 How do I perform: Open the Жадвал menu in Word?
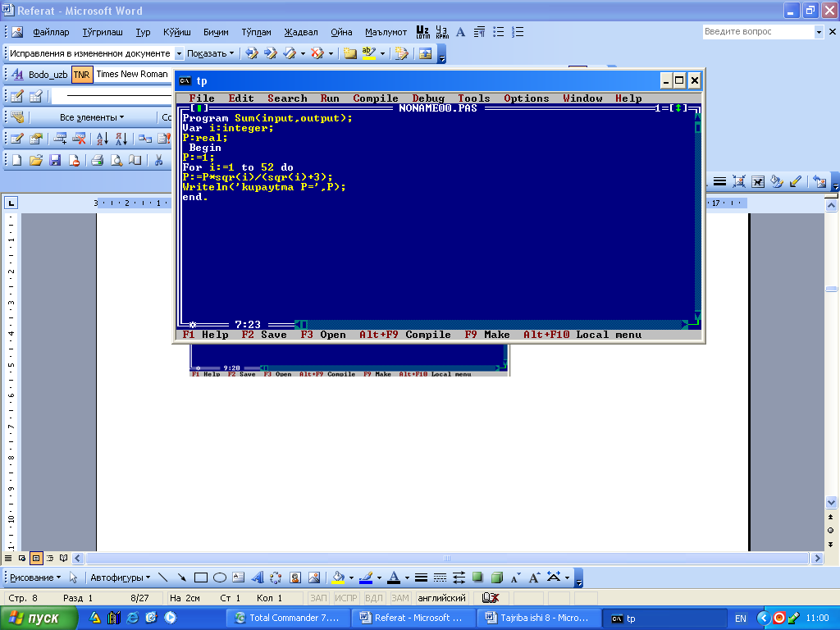(x=300, y=32)
